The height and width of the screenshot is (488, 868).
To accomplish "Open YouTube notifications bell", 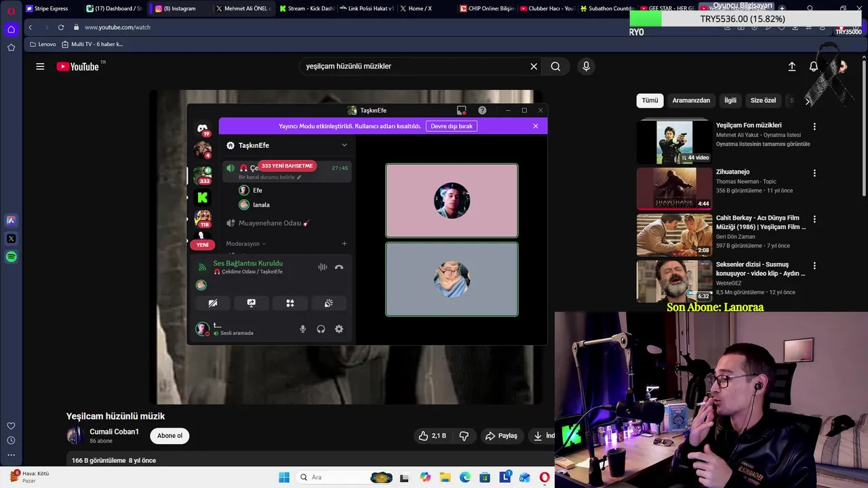I will pyautogui.click(x=814, y=66).
